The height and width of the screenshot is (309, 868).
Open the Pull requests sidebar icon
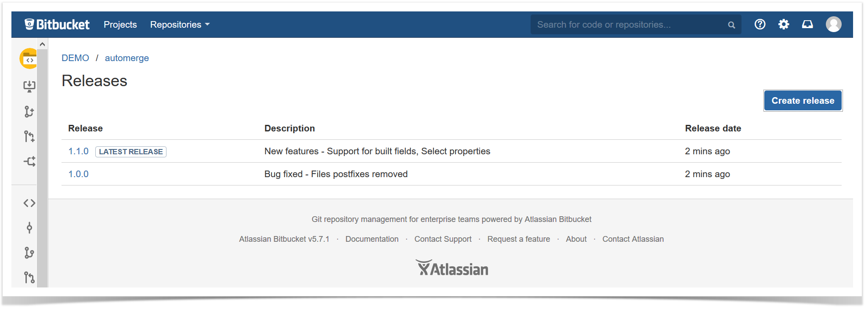click(29, 277)
